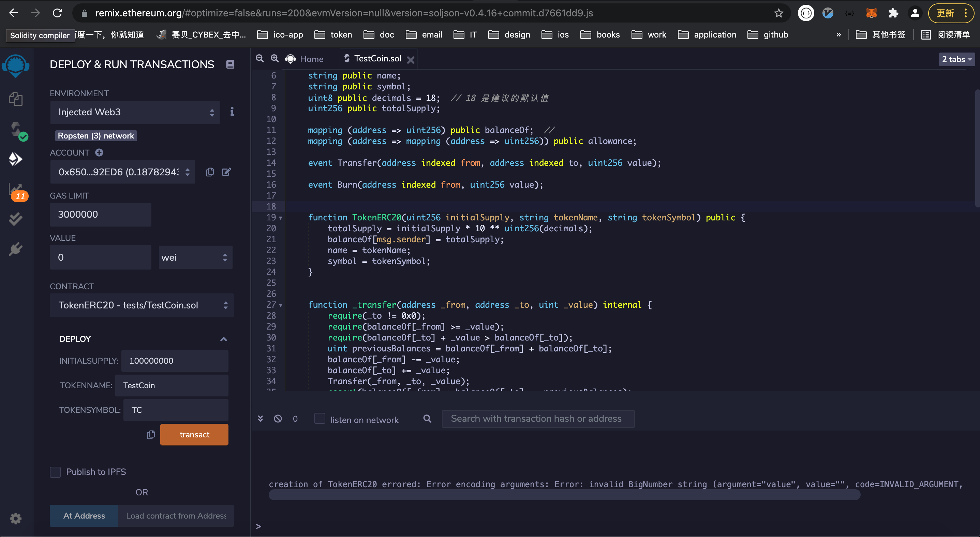The height and width of the screenshot is (537, 980).
Task: Select the ACCOUNT address dropdown
Action: pyautogui.click(x=123, y=172)
